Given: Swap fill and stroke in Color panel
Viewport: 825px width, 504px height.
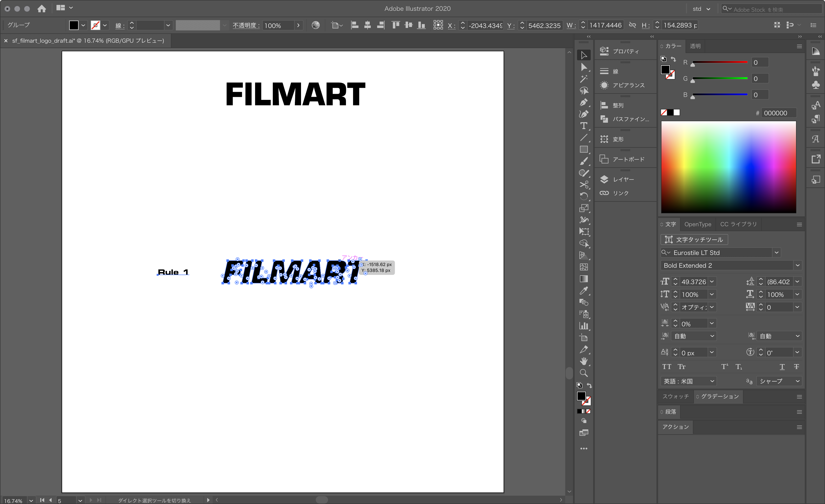Looking at the screenshot, I should point(673,59).
